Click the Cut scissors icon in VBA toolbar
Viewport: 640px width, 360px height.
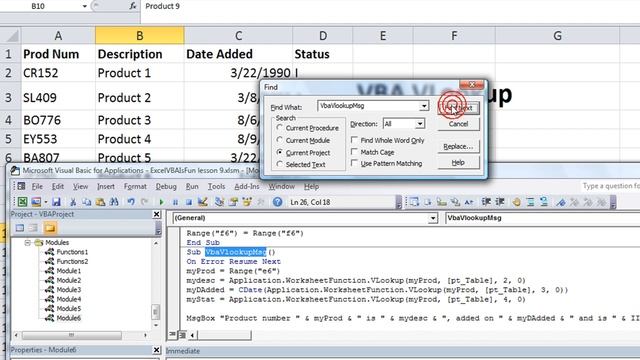pyautogui.click(x=73, y=202)
